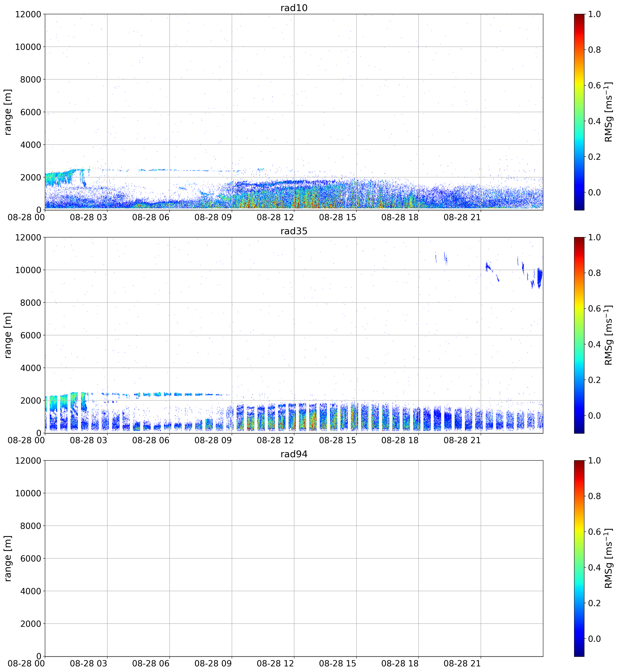Click the 6000 y-tick on rad10 plot
This screenshot has height=672, width=618.
pyautogui.click(x=30, y=112)
